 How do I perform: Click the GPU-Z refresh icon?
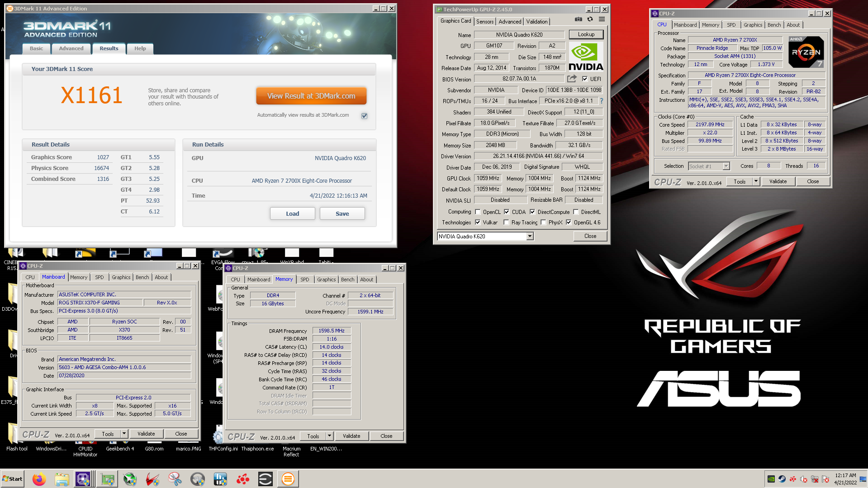pyautogui.click(x=590, y=19)
